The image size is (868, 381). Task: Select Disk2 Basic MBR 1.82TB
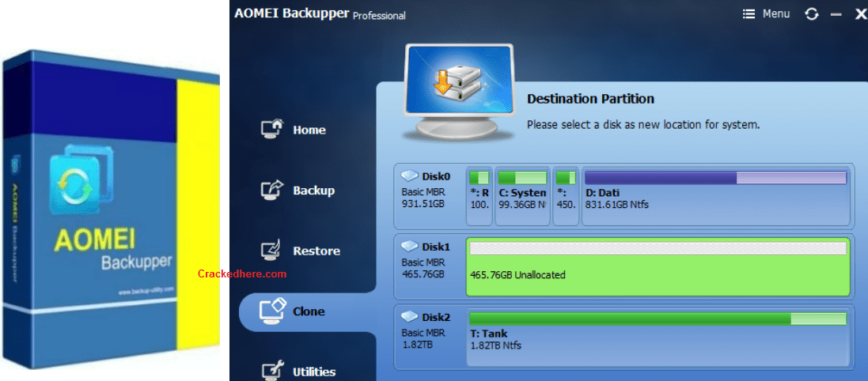[x=429, y=337]
